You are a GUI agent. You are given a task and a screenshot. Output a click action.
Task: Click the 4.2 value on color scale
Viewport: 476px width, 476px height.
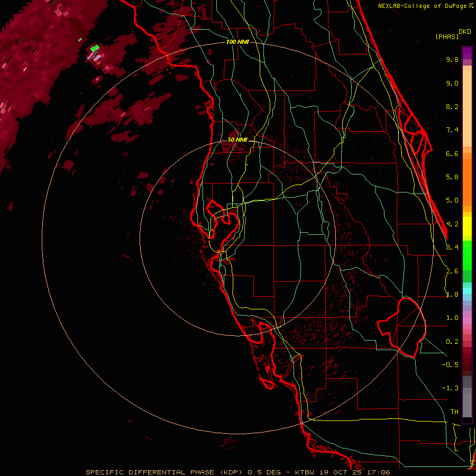(452, 224)
